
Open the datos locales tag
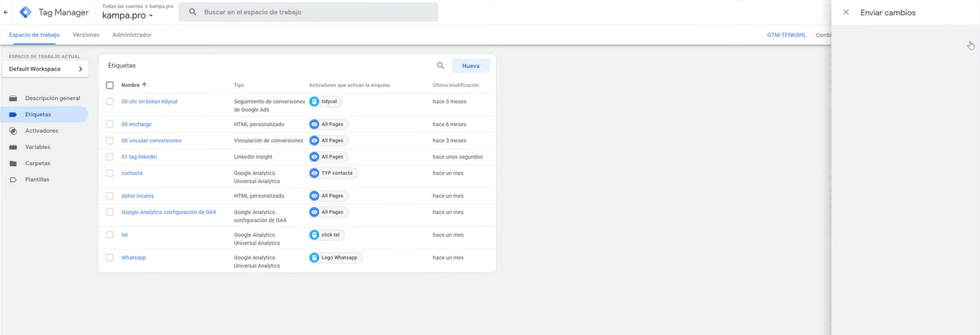click(x=137, y=196)
